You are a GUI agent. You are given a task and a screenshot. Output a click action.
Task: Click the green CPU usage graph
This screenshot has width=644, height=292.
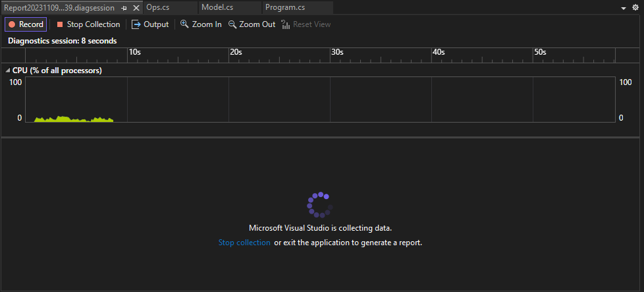coord(74,119)
